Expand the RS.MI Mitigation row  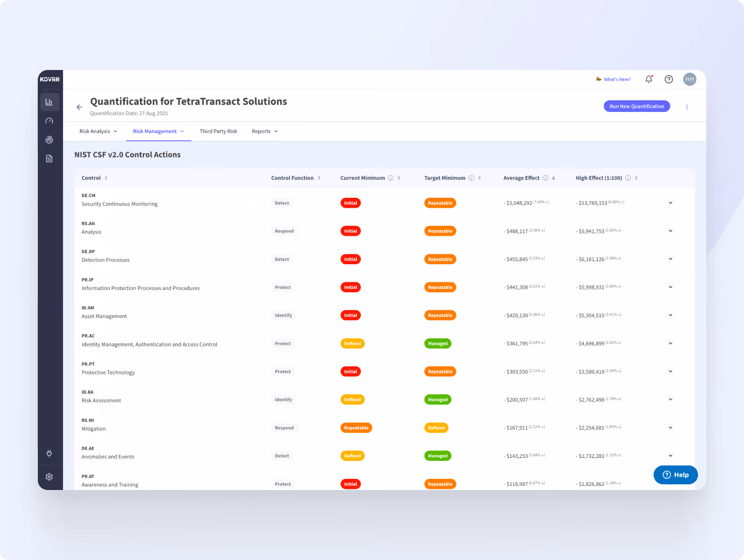(x=671, y=428)
